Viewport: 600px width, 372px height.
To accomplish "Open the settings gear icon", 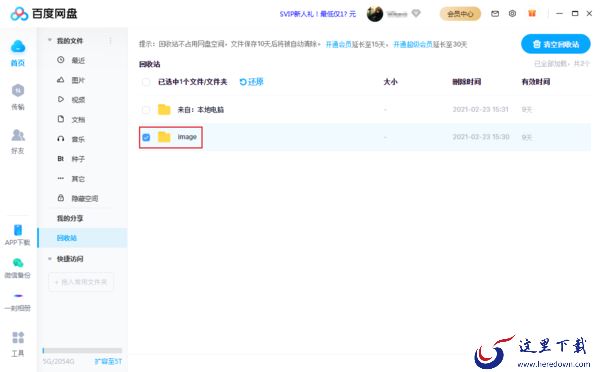I will (512, 14).
